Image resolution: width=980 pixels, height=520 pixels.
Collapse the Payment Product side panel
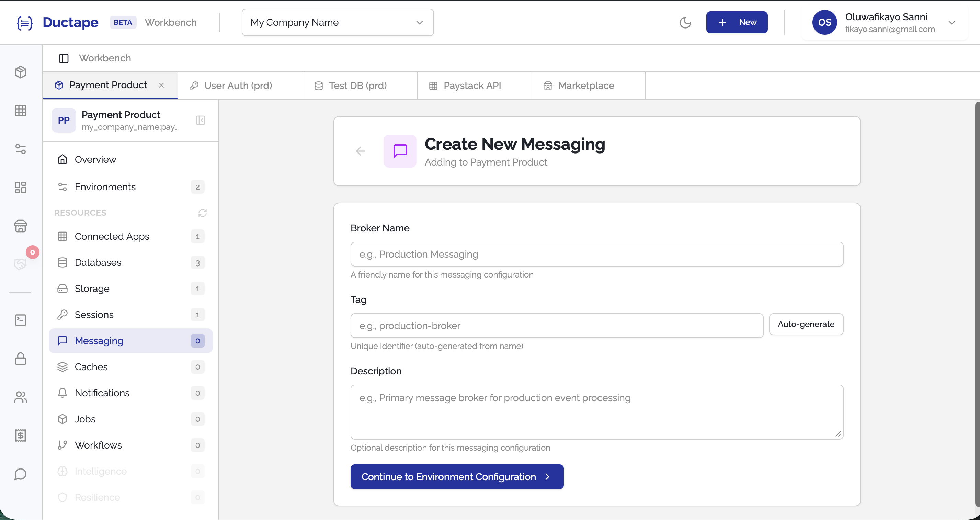(x=201, y=120)
